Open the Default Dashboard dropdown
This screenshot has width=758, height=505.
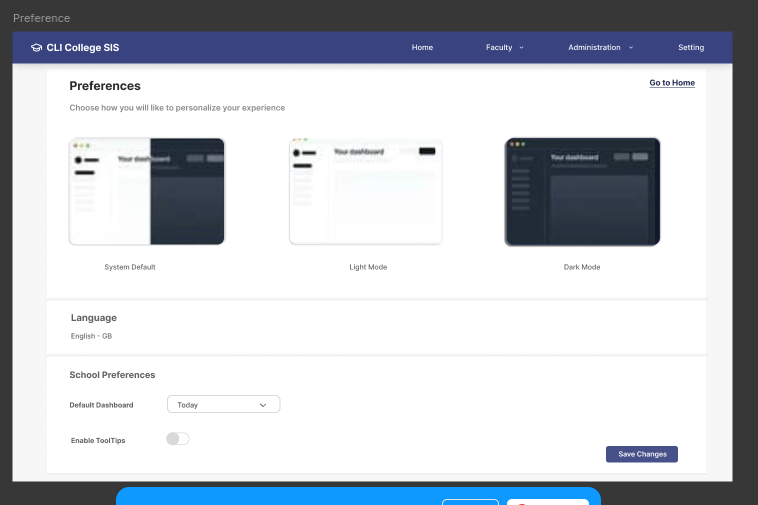[223, 405]
